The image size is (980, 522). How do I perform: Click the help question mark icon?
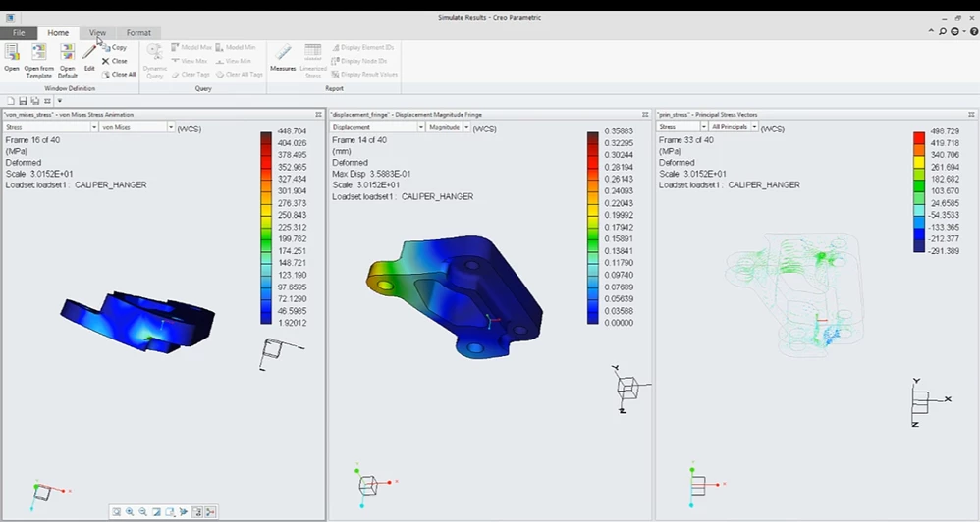click(974, 31)
